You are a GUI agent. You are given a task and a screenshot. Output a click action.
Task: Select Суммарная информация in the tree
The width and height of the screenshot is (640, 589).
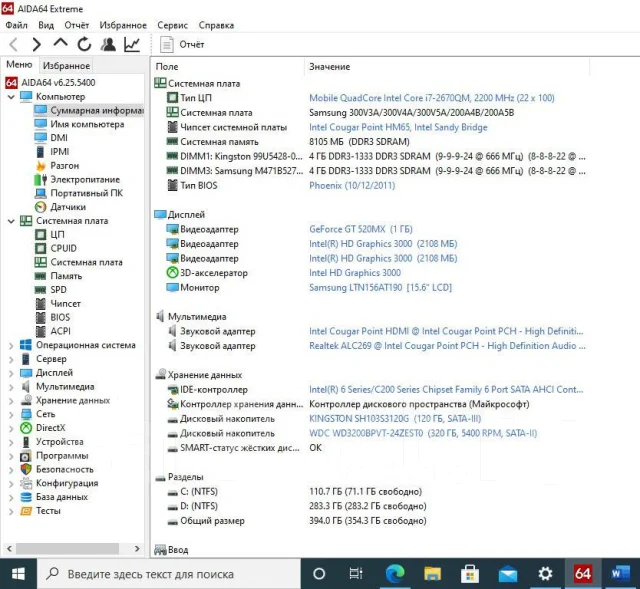[x=89, y=110]
